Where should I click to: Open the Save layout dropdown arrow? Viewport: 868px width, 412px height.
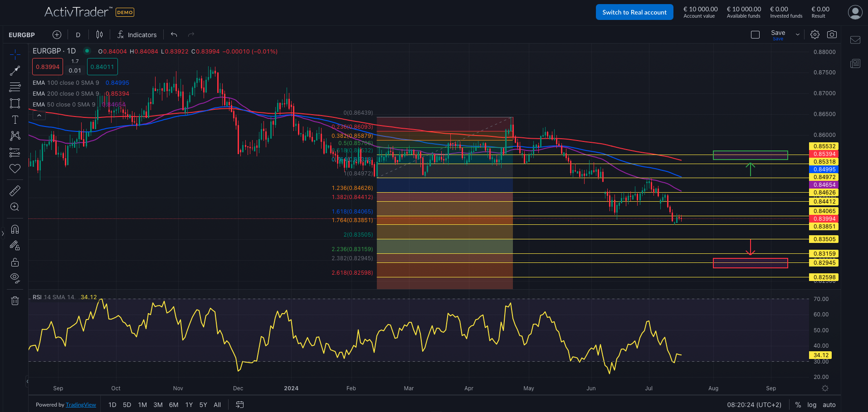click(797, 34)
